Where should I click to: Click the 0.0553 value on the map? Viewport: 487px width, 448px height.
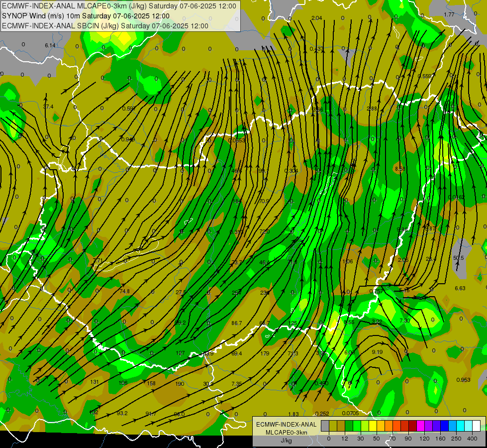[x=237, y=140]
